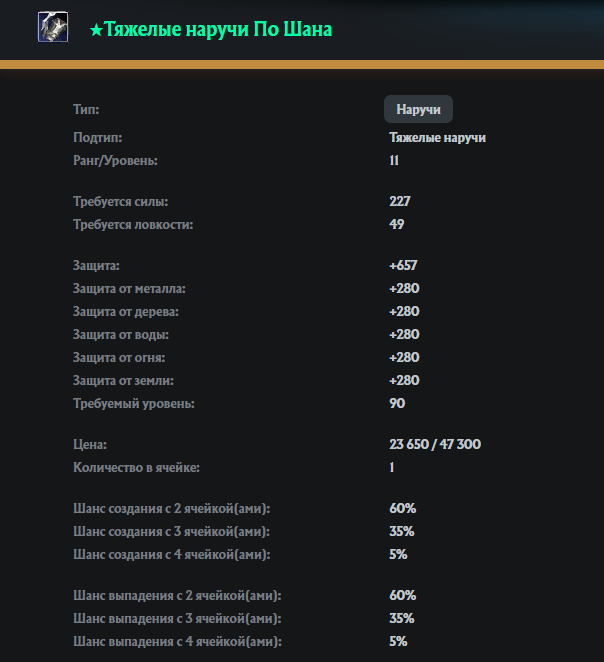Image resolution: width=604 pixels, height=662 pixels.
Task: Click the «Защита от огня:» label
Action: (119, 357)
